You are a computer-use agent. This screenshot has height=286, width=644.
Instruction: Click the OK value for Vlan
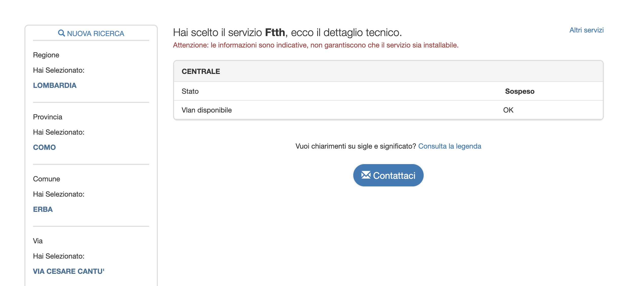pyautogui.click(x=508, y=110)
